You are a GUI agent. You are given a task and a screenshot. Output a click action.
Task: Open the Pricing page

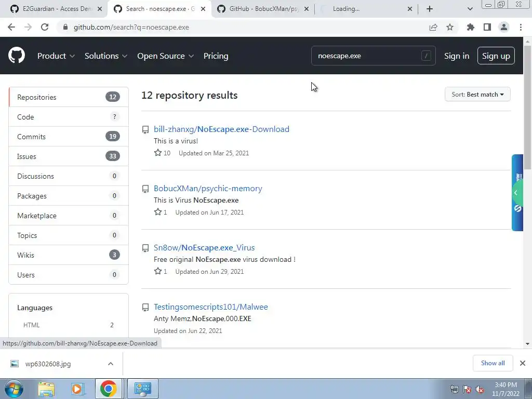coord(216,56)
